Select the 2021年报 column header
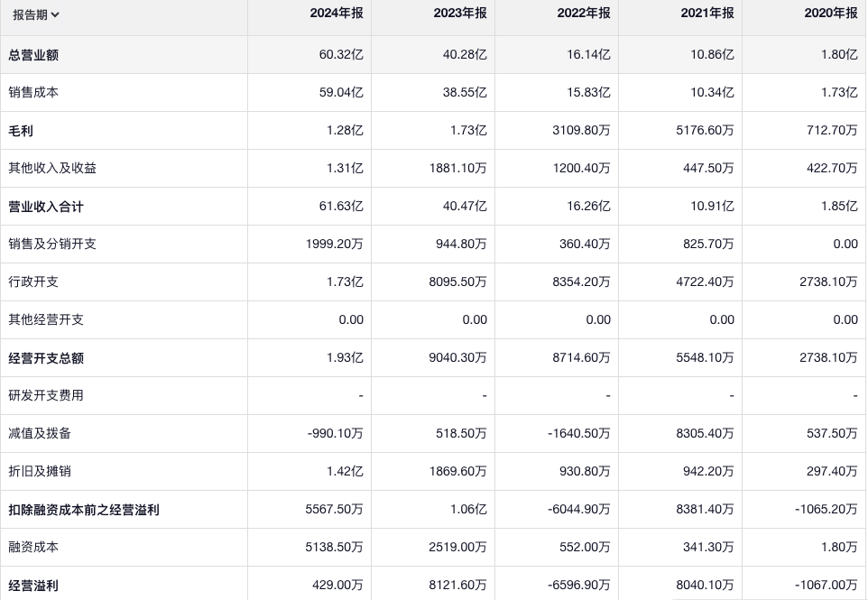Viewport: 868px width, 600px height. point(707,14)
